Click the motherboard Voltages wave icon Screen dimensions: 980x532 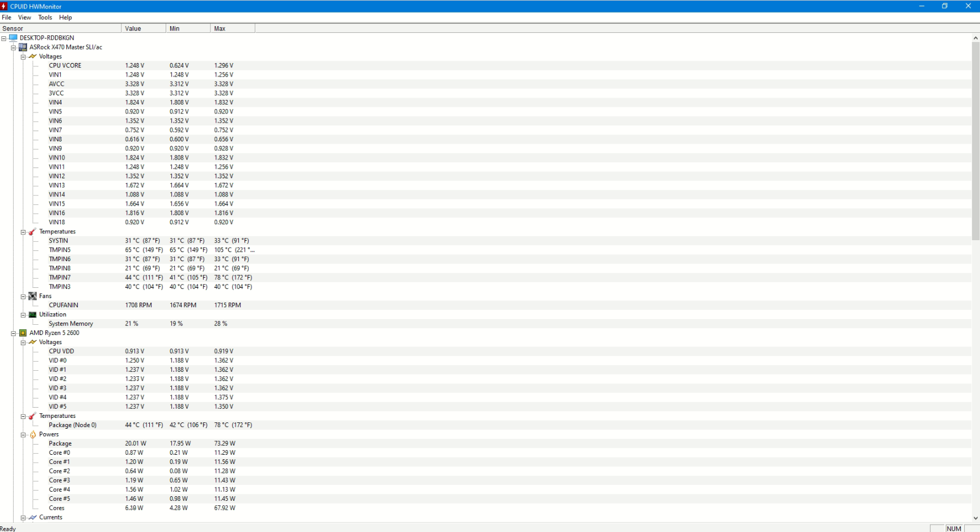[32, 56]
